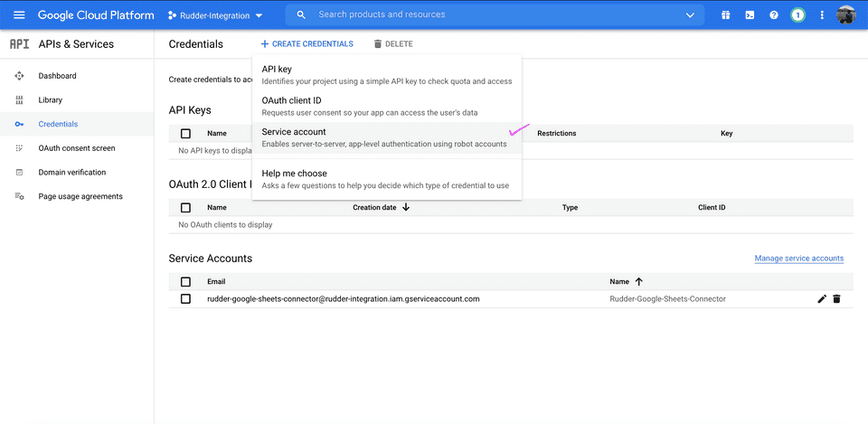Select all API Keys checkbox
The width and height of the screenshot is (868, 424).
click(x=185, y=134)
